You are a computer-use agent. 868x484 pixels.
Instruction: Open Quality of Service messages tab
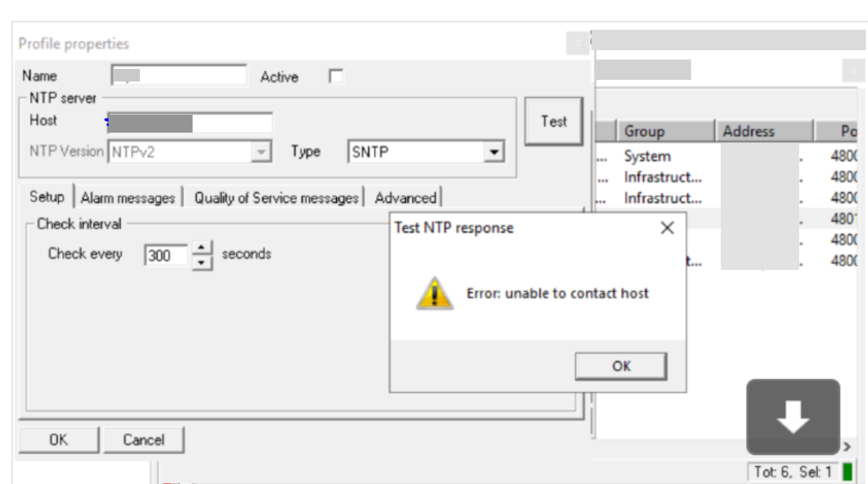276,198
